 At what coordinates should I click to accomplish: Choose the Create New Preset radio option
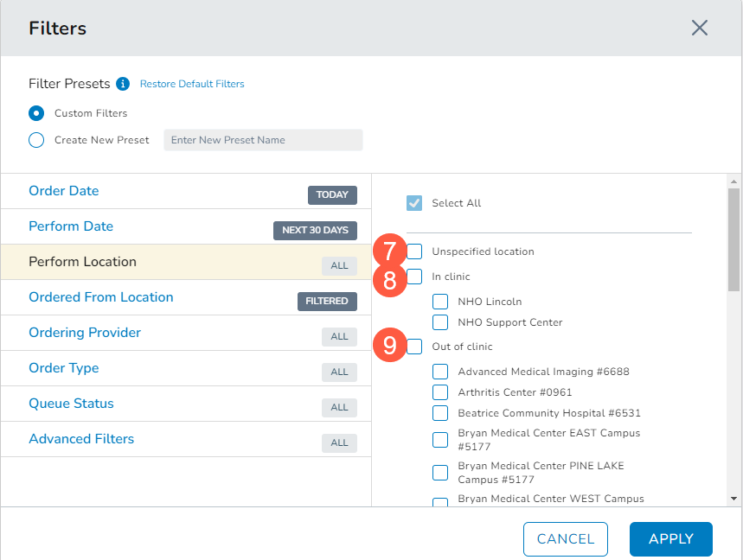pyautogui.click(x=36, y=140)
